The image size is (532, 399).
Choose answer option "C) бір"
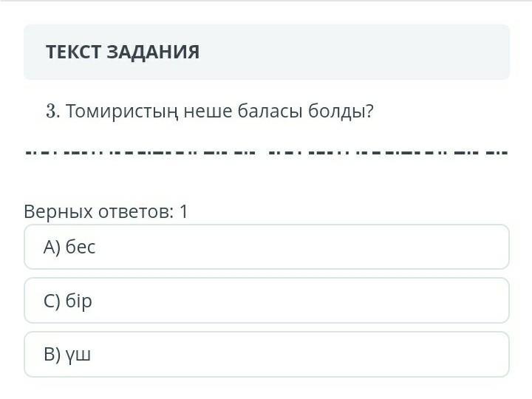click(266, 301)
